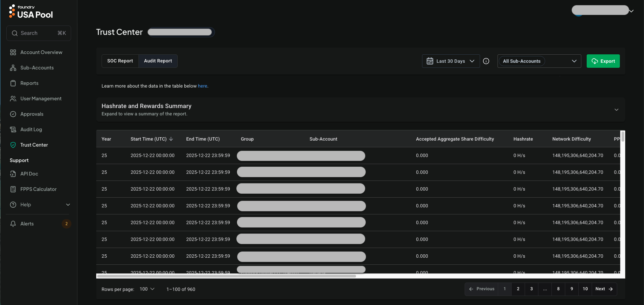The width and height of the screenshot is (644, 305).
Task: Open the FPPS Calculator icon
Action: (x=13, y=189)
